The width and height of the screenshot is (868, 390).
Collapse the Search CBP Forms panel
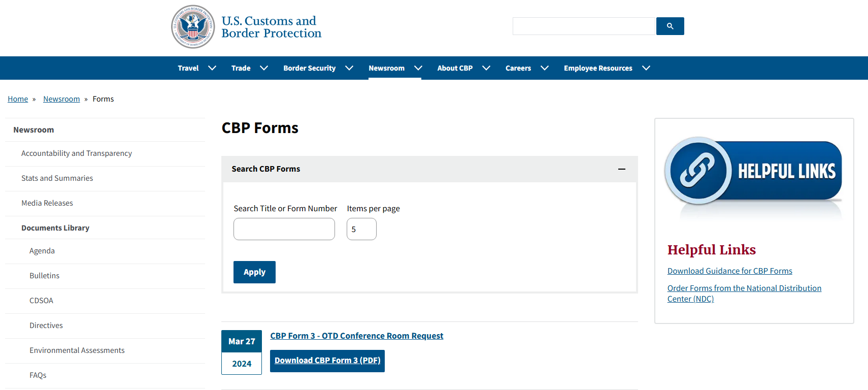coord(621,169)
